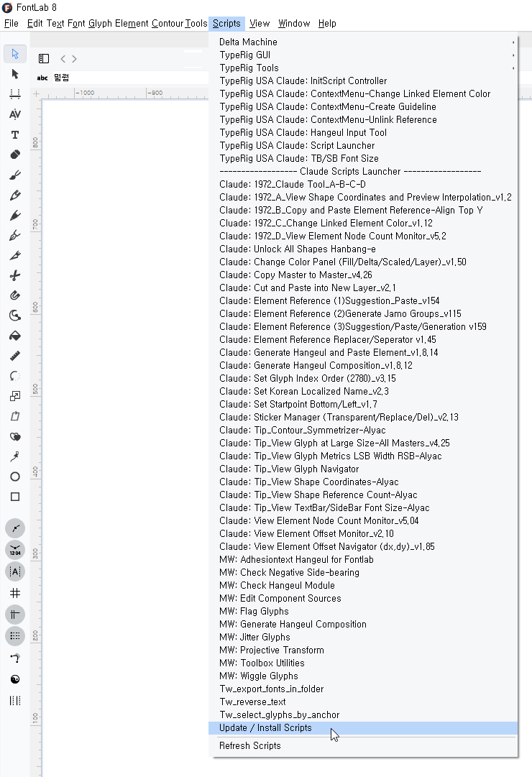
Task: Open the Edit menu
Action: tap(35, 23)
